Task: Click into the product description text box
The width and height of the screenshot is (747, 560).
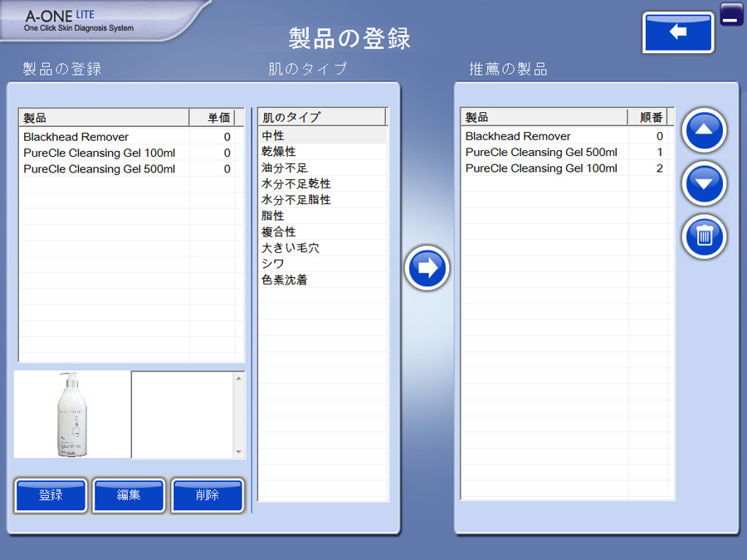Action: click(x=183, y=414)
